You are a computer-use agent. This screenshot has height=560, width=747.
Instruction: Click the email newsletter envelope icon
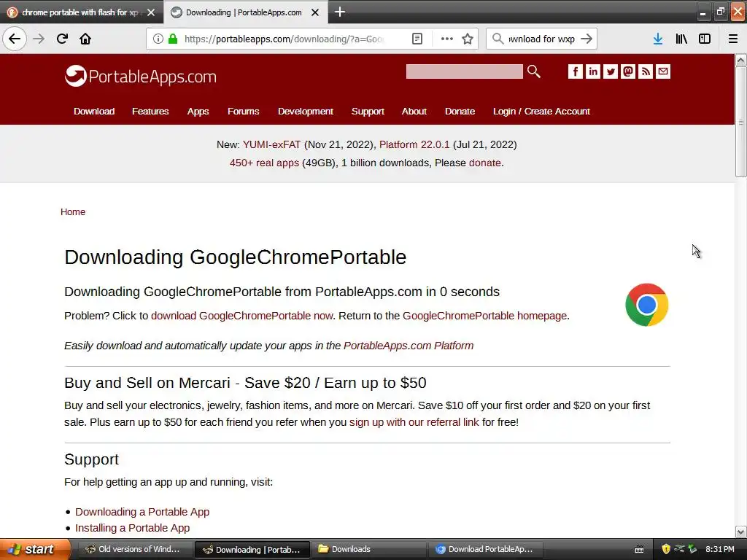click(662, 71)
